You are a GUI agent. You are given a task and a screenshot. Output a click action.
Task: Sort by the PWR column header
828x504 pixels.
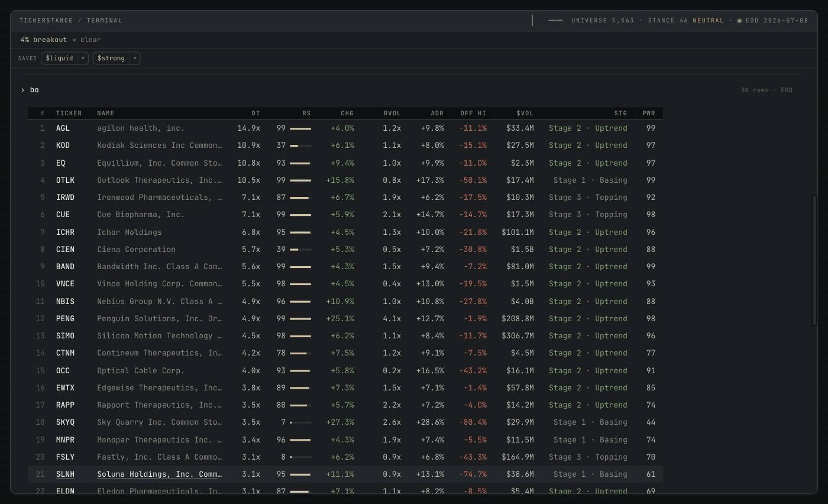click(x=649, y=113)
